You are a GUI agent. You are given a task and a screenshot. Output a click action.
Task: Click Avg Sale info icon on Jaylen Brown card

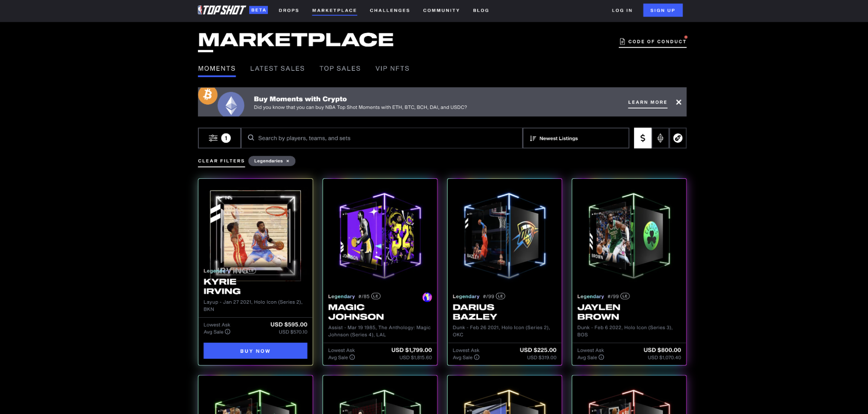click(x=601, y=358)
